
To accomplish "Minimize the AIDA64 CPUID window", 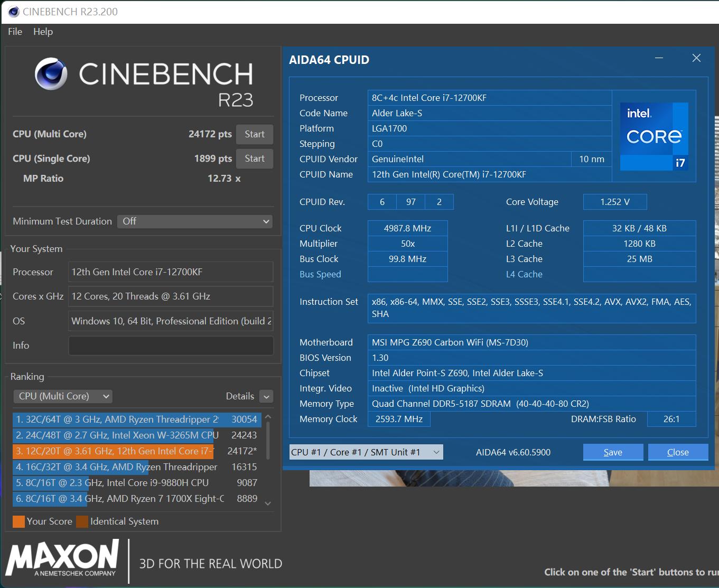I will [x=659, y=58].
